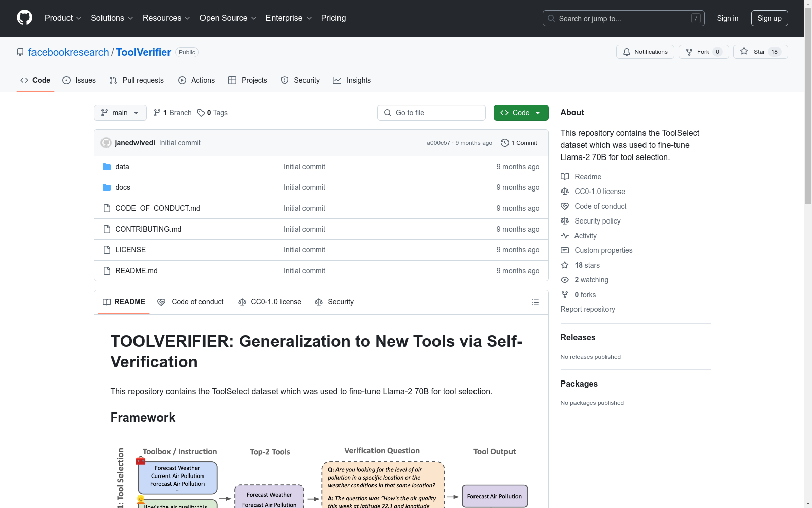The height and width of the screenshot is (508, 812).
Task: Select the README tab in file viewer
Action: point(124,302)
